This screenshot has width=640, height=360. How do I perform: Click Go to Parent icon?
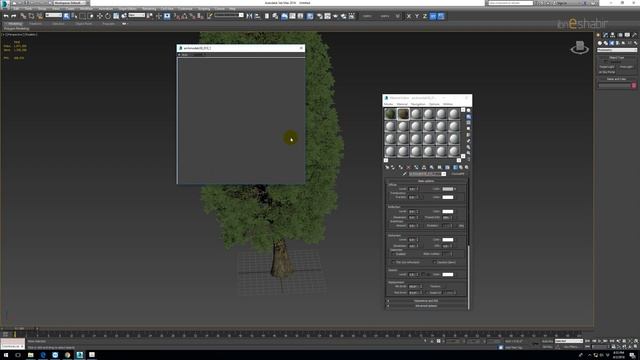[x=461, y=167]
